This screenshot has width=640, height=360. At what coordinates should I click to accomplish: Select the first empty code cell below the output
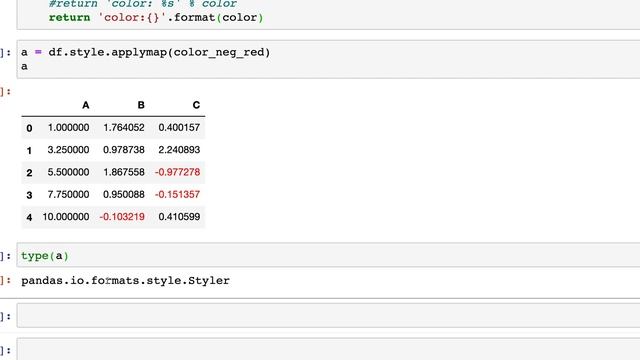tap(329, 316)
